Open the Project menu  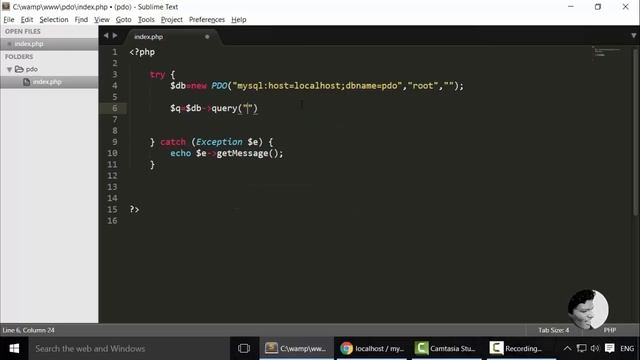171,20
